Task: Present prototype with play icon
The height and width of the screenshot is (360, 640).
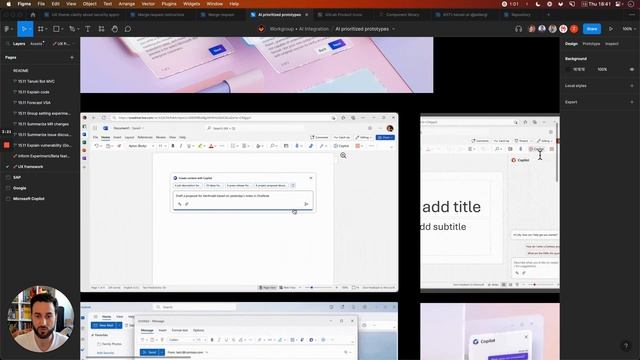Action: 611,29
